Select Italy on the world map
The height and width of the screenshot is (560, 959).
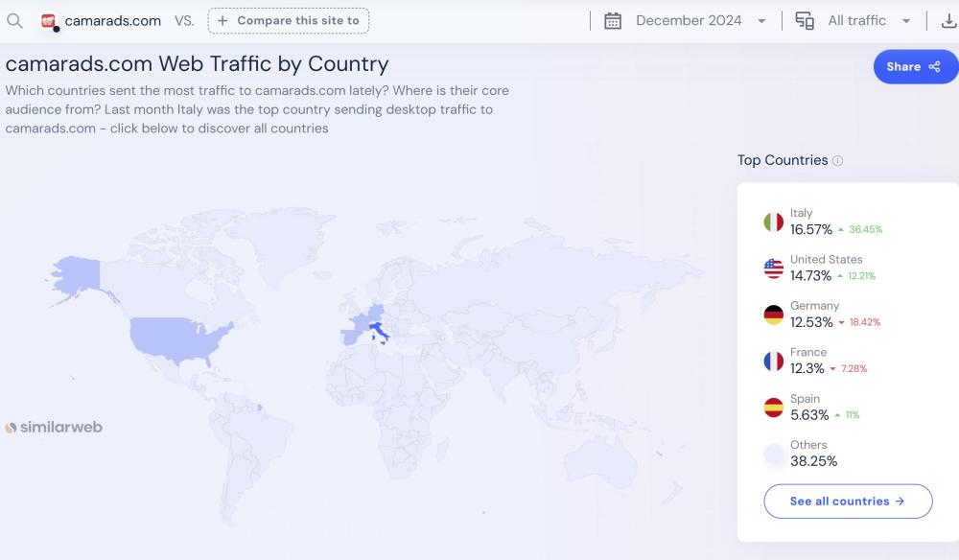pos(379,332)
